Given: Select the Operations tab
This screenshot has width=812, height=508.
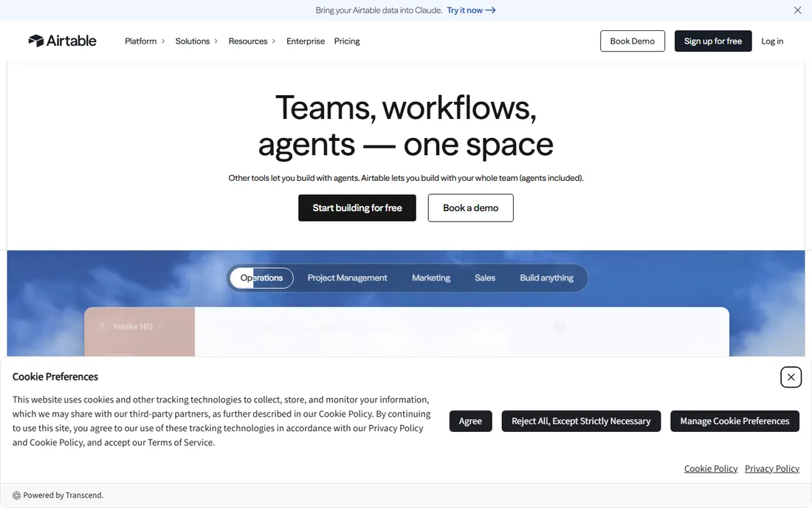Looking at the screenshot, I should (261, 278).
